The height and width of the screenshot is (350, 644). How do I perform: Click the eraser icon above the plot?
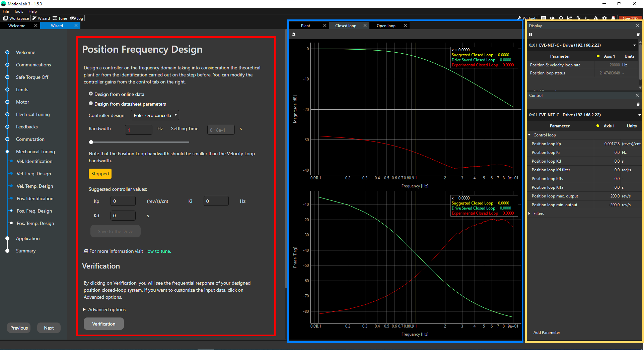point(294,34)
